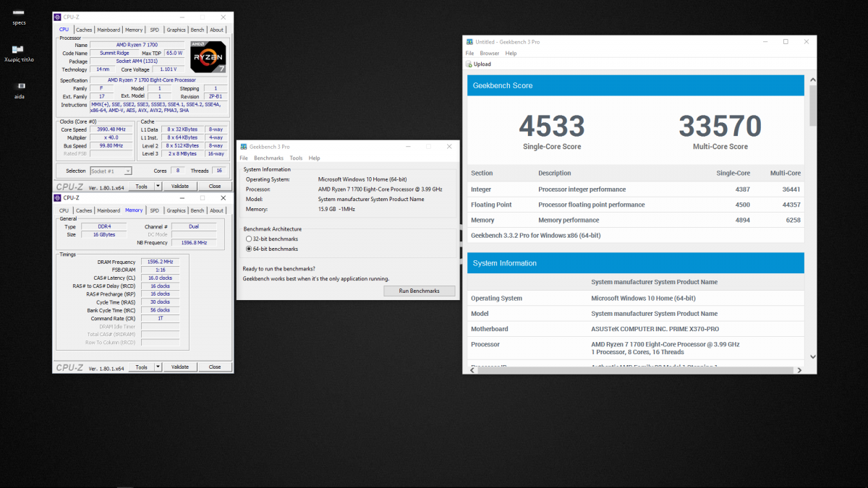The width and height of the screenshot is (868, 488).
Task: Click the Tools button in the top CPU-Z window
Action: tap(142, 186)
